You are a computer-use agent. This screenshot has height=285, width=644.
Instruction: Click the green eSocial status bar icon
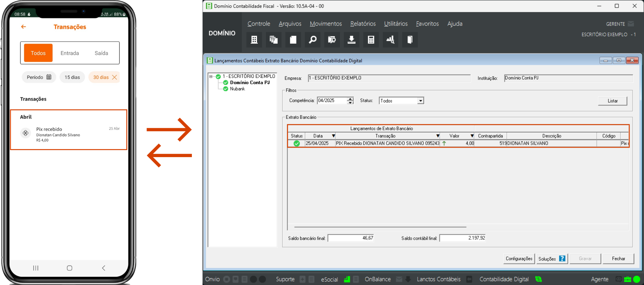click(x=347, y=279)
